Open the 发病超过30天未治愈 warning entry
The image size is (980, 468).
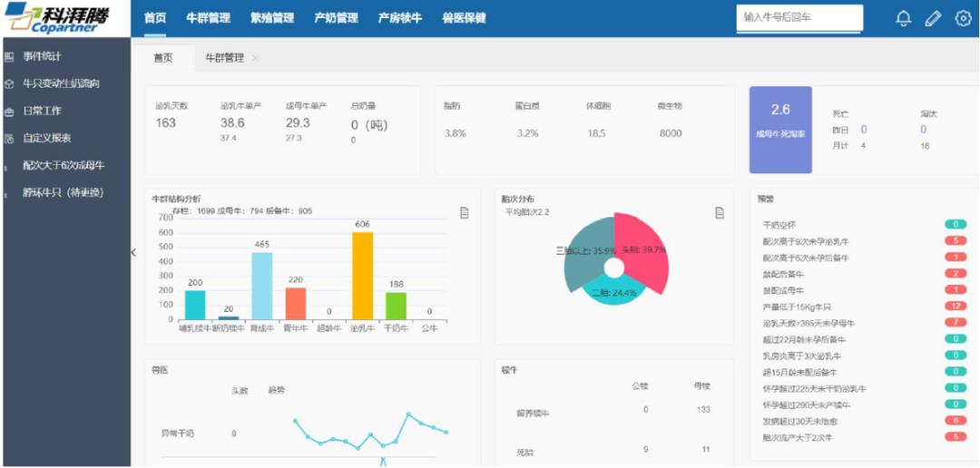coord(800,421)
